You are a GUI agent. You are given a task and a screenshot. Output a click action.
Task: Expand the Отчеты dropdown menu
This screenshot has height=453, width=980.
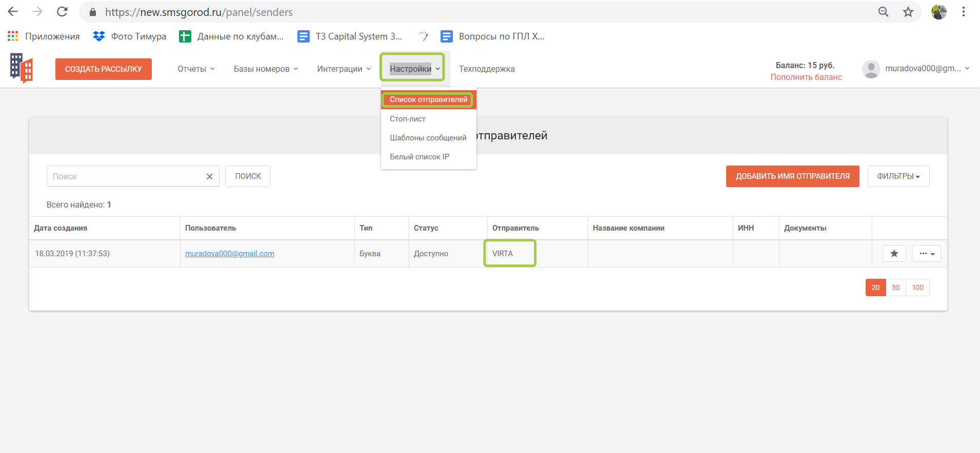point(196,69)
